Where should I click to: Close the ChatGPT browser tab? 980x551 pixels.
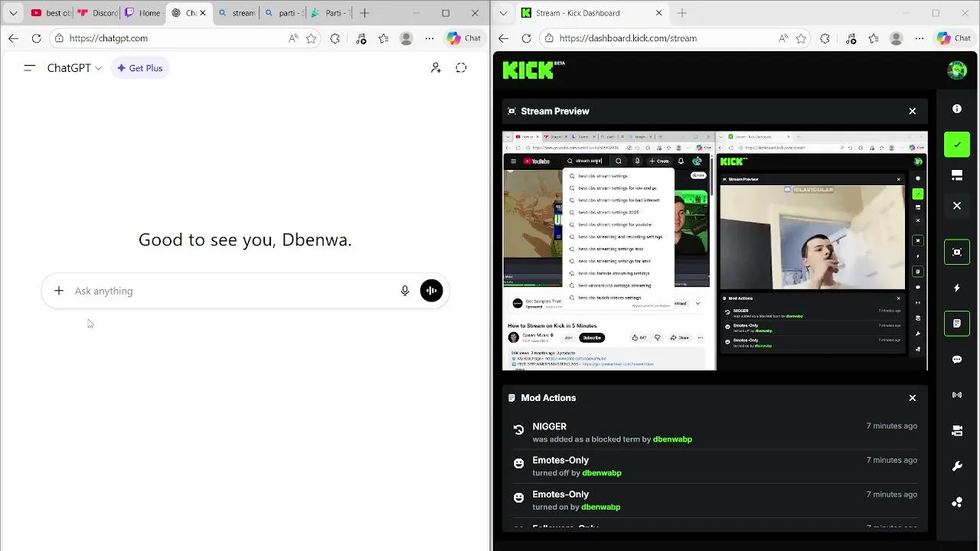203,13
